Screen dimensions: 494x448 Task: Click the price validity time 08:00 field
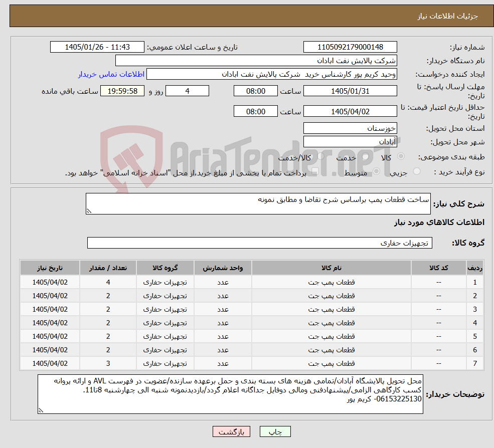pyautogui.click(x=255, y=111)
